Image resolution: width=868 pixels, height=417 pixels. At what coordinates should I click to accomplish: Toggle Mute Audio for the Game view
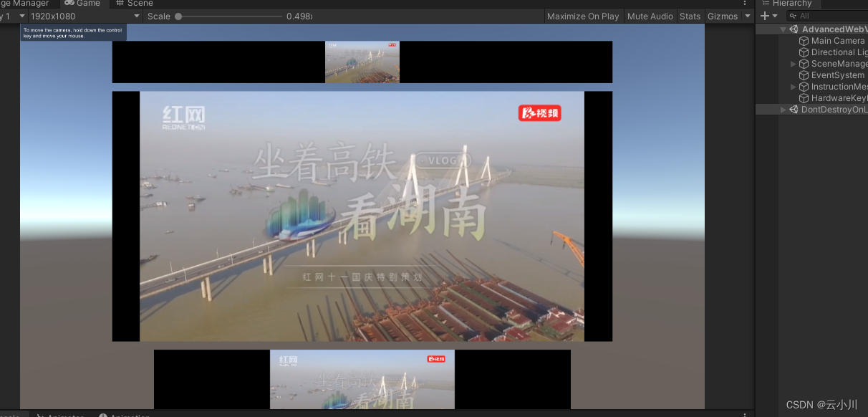coord(650,16)
